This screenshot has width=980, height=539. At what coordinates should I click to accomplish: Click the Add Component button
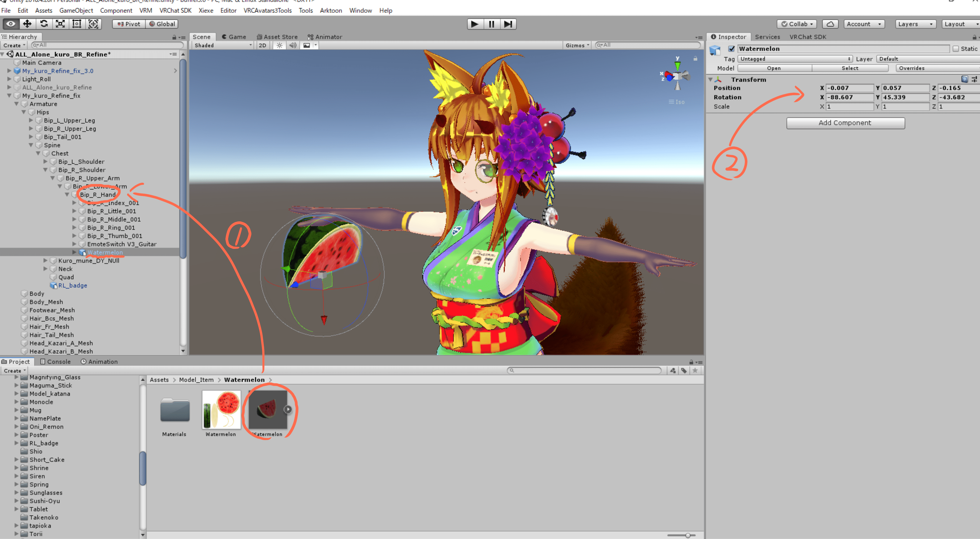[x=845, y=123]
